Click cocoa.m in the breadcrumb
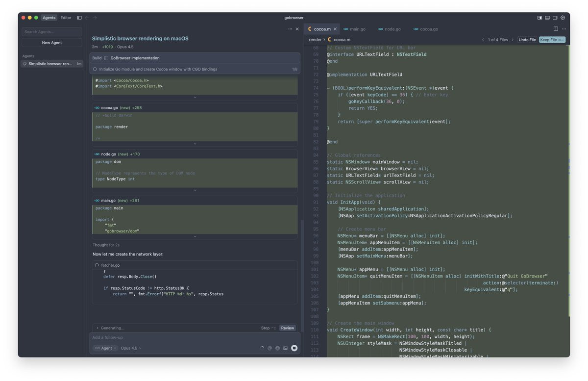 (x=342, y=40)
